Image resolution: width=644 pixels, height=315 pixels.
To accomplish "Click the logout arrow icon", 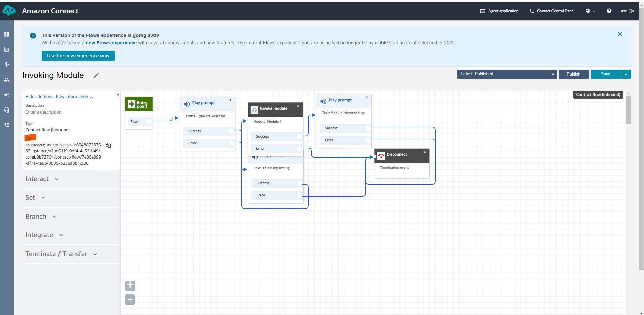I will (632, 11).
